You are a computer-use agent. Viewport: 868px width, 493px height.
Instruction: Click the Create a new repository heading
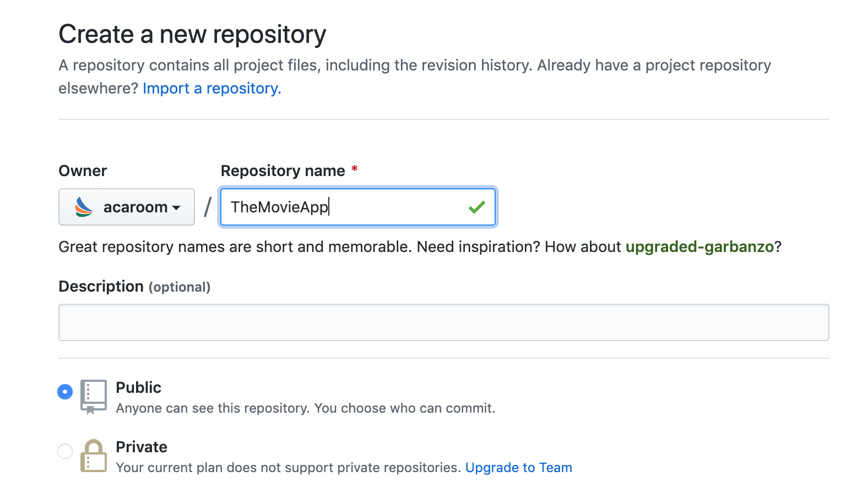(192, 35)
